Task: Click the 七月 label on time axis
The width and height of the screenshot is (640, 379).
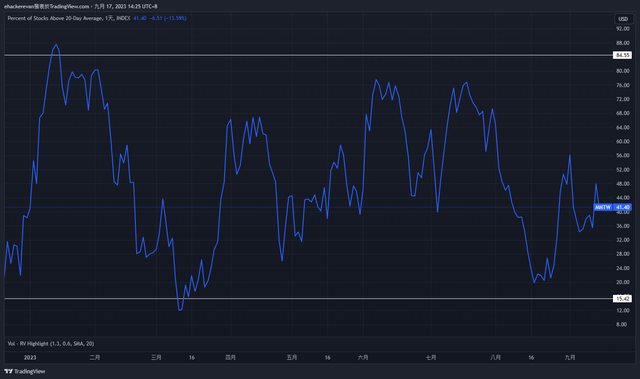Action: click(431, 357)
